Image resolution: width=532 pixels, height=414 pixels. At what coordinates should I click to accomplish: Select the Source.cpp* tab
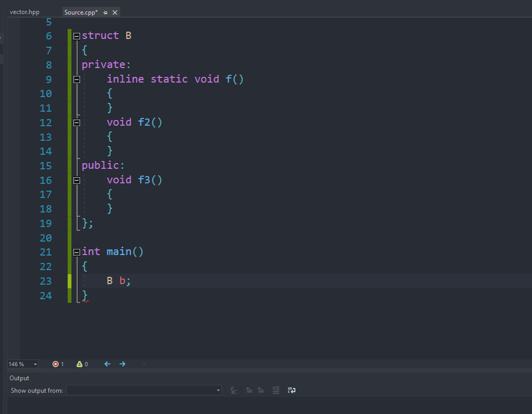pyautogui.click(x=81, y=12)
